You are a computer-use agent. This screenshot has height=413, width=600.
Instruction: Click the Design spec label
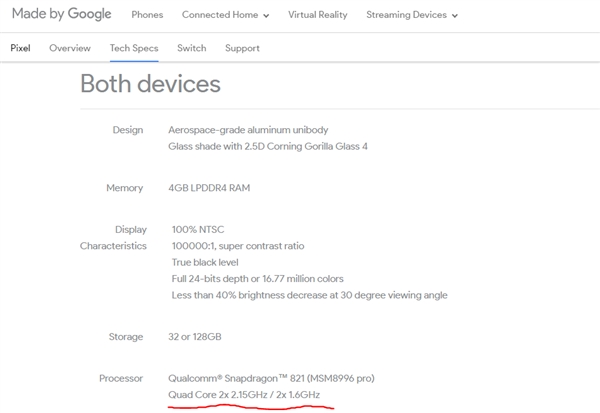[x=128, y=131]
